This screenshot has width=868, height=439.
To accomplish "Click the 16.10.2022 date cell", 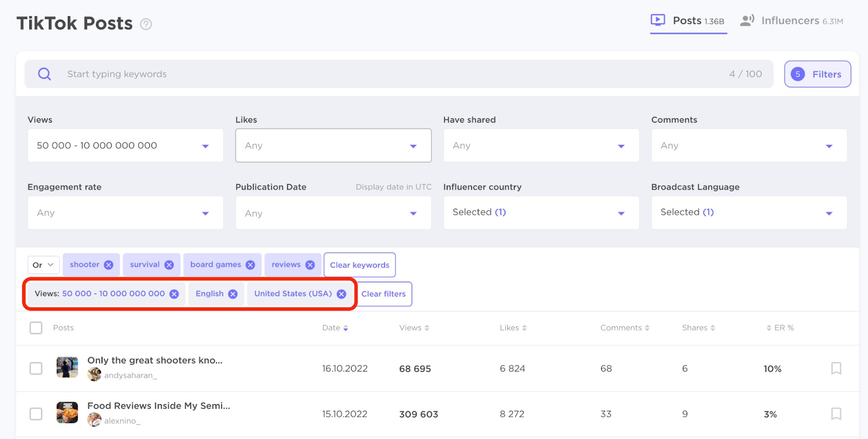I will coord(345,369).
